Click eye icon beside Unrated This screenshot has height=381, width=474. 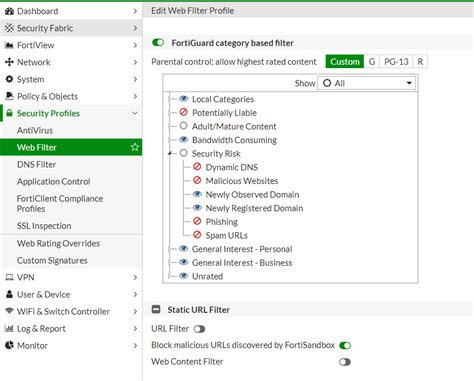pos(183,276)
